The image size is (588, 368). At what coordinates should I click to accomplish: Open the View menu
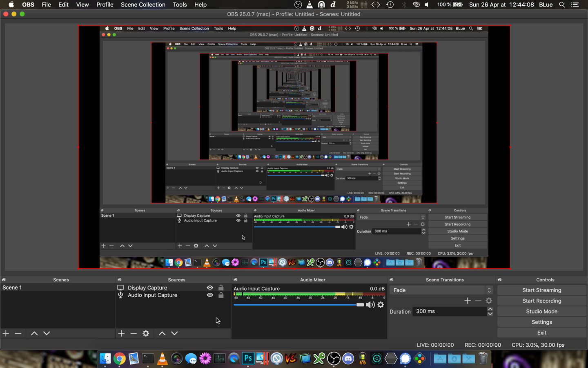(82, 4)
